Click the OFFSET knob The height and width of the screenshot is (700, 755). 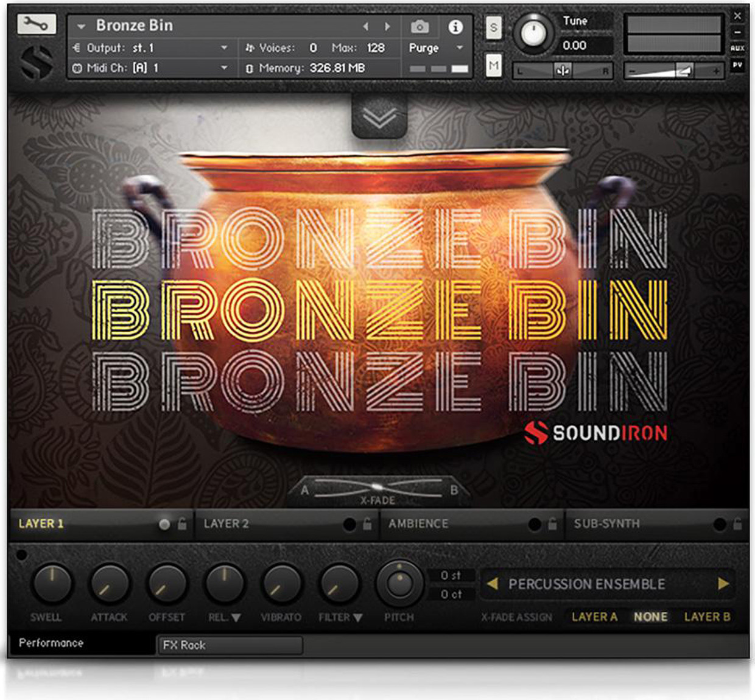click(166, 583)
